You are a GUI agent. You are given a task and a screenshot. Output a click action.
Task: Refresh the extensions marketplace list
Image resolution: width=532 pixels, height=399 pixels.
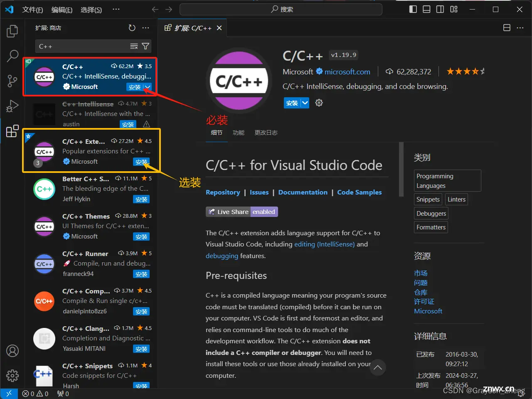[x=132, y=28]
